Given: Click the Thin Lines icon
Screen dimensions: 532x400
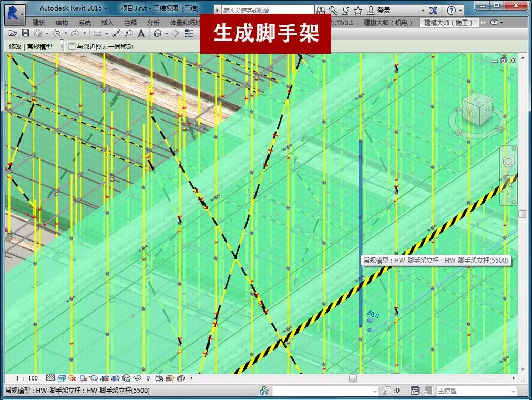Looking at the screenshot, I should (x=189, y=33).
